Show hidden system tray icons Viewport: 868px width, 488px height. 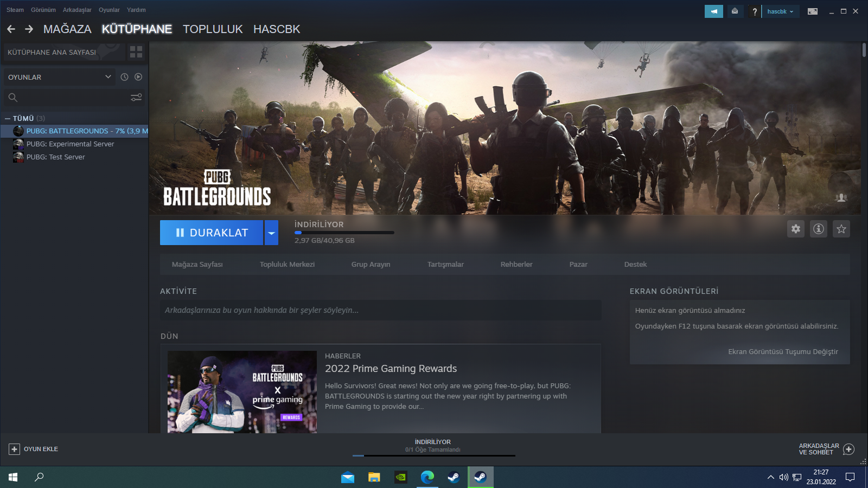770,477
